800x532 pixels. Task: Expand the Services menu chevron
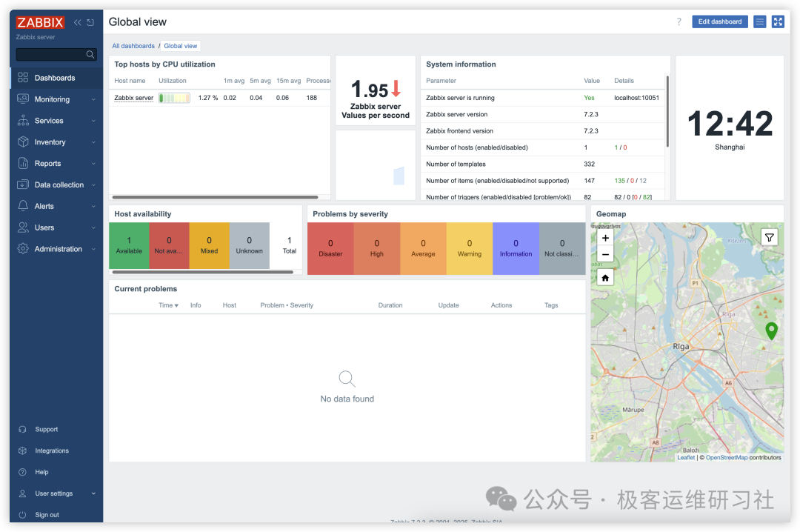(x=93, y=121)
